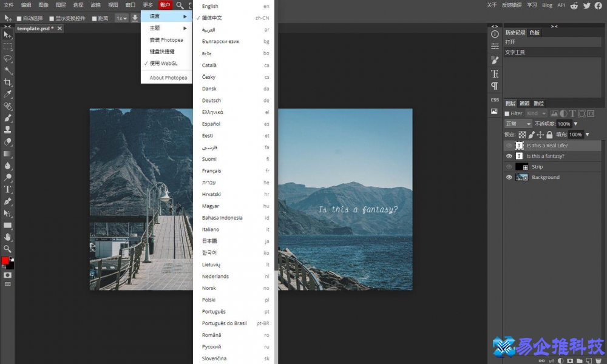
Task: Enable the 自动选择 checkbox
Action: point(19,18)
